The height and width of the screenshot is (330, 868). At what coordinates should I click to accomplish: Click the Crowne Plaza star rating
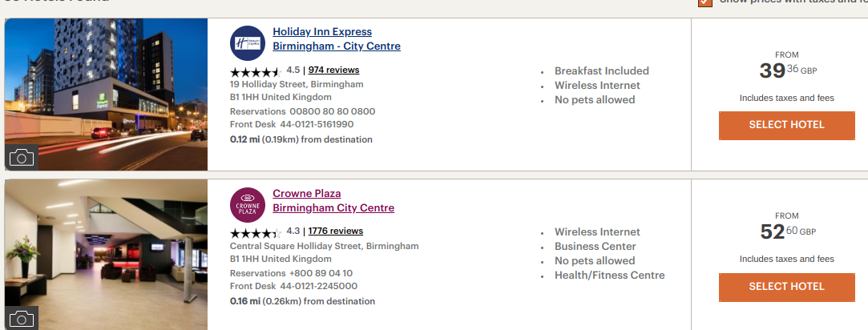point(256,231)
